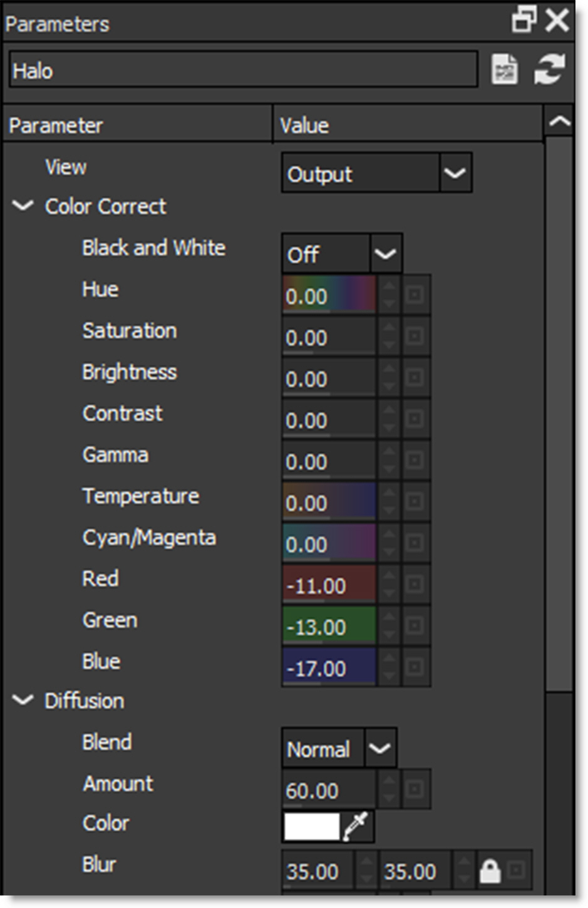Open the Black and White dropdown
This screenshot has width=588, height=908.
(x=385, y=254)
